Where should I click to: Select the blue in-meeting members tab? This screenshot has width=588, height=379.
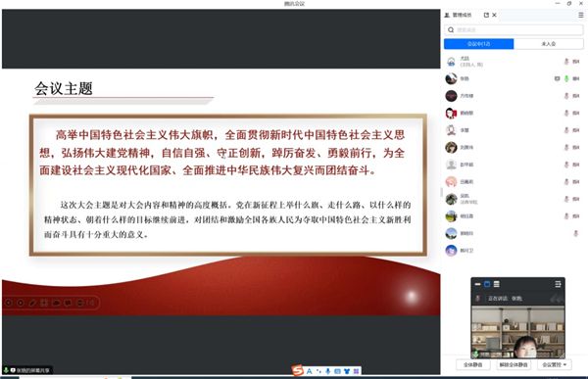(479, 44)
